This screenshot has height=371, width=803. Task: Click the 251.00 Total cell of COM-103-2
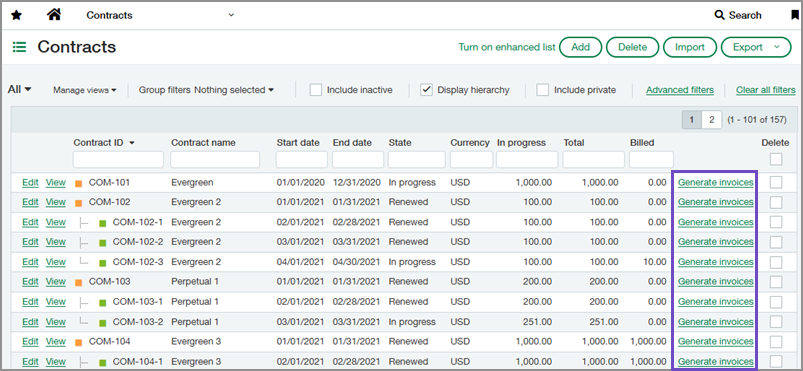(604, 322)
